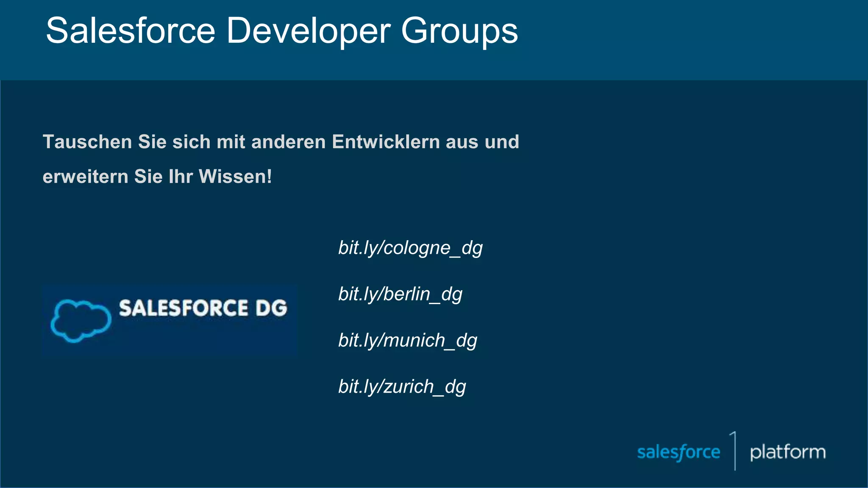
Task: Click the SALESFORCE DG logo text
Action: coord(203,308)
